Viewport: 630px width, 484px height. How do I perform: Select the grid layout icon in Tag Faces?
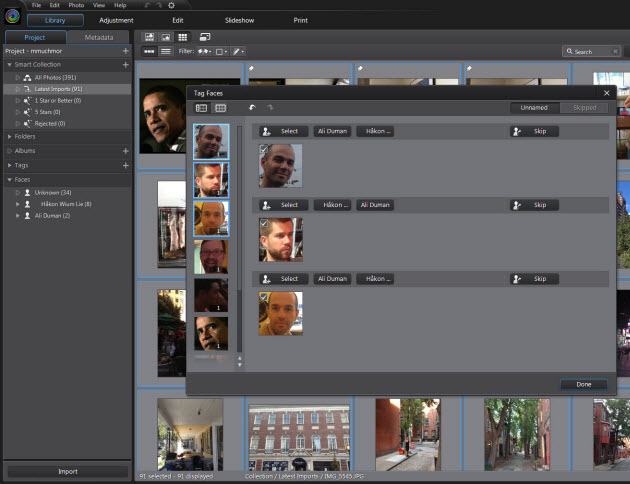pos(220,107)
